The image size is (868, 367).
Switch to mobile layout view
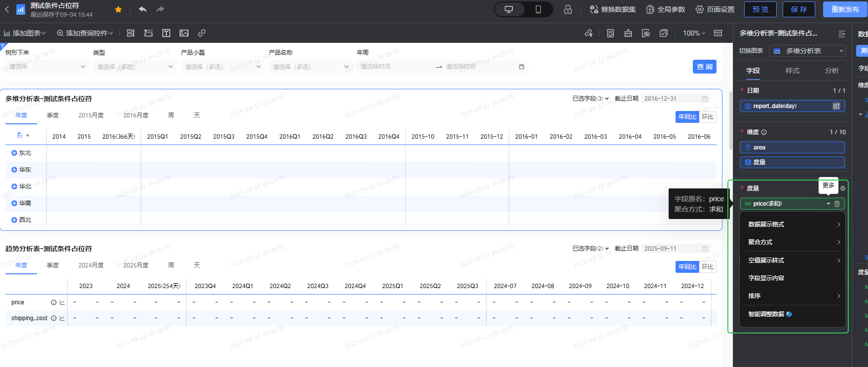pyautogui.click(x=538, y=9)
